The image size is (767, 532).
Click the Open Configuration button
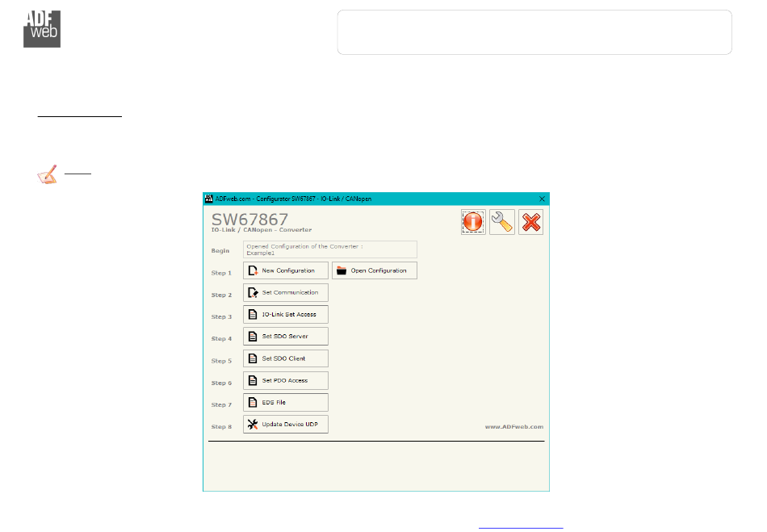click(x=374, y=270)
